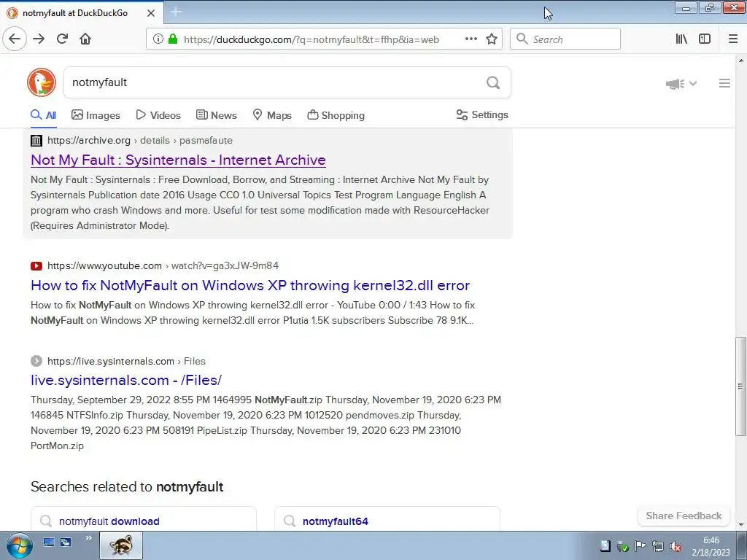Switch to Images results

(x=96, y=115)
